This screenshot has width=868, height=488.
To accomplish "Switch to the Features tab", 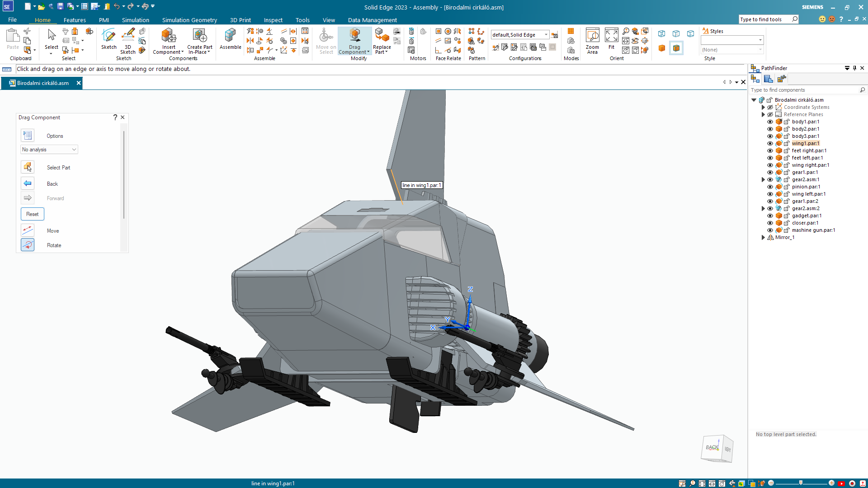I will 75,20.
